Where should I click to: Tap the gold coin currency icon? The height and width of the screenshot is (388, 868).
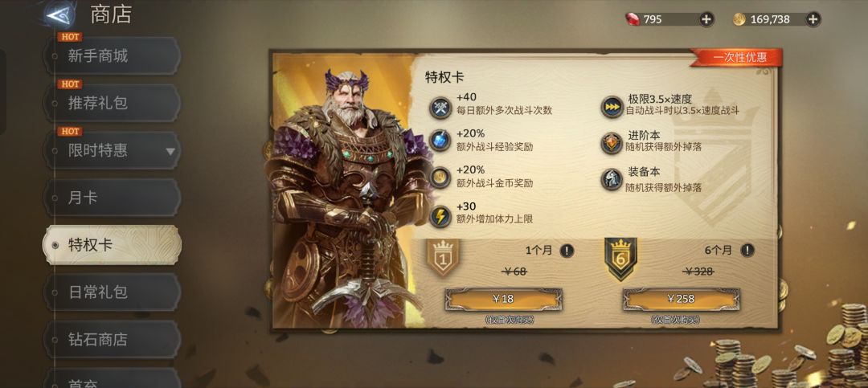(x=739, y=19)
